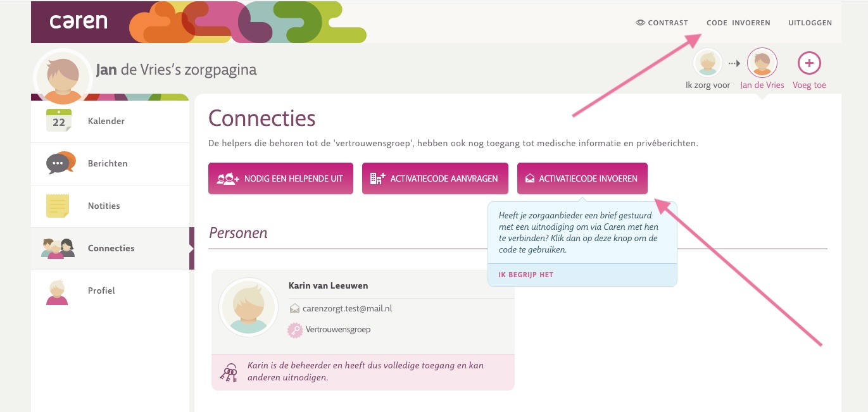
Task: Open Berichten speech bubbles icon
Action: (x=61, y=163)
